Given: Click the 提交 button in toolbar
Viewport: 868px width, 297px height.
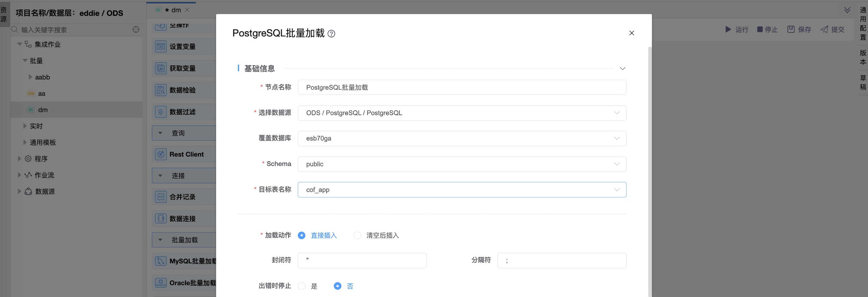Looking at the screenshot, I should 833,30.
